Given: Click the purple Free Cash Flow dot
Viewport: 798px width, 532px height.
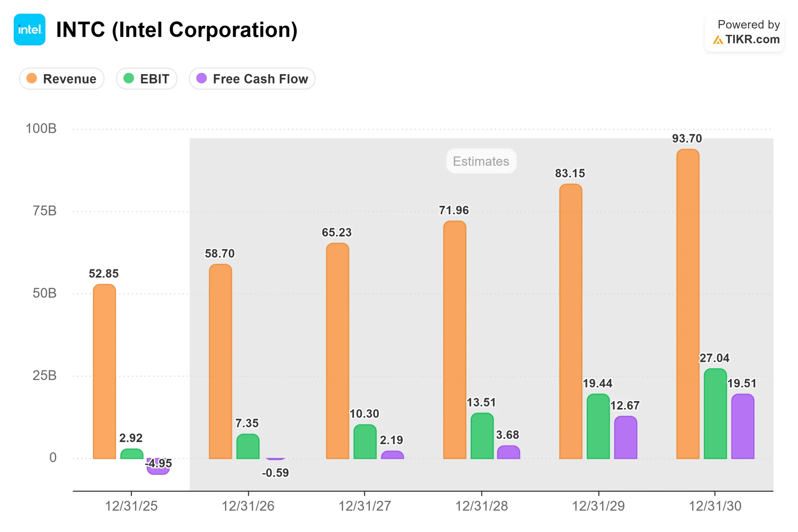Looking at the screenshot, I should pos(202,78).
